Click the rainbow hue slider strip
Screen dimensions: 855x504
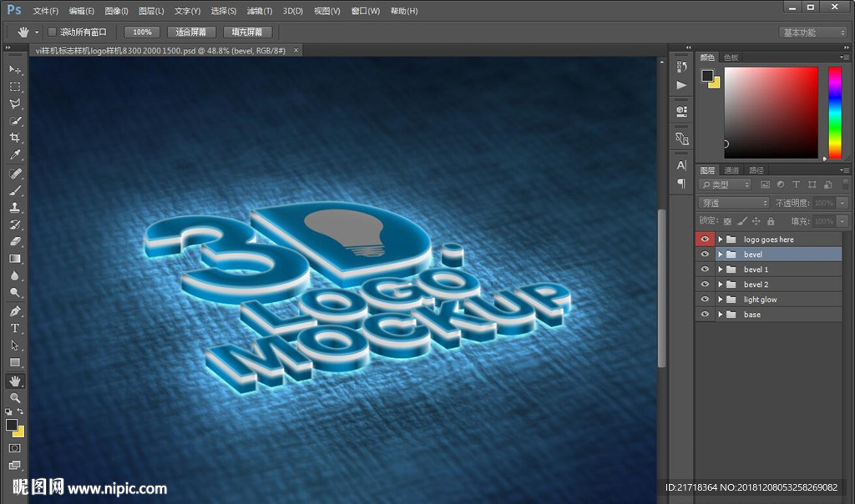(x=834, y=112)
